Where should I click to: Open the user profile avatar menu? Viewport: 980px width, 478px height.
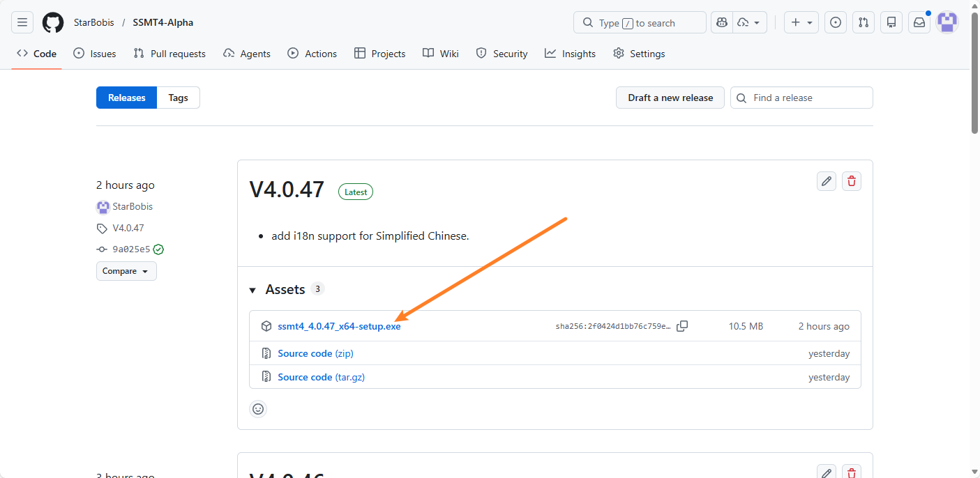[x=947, y=22]
